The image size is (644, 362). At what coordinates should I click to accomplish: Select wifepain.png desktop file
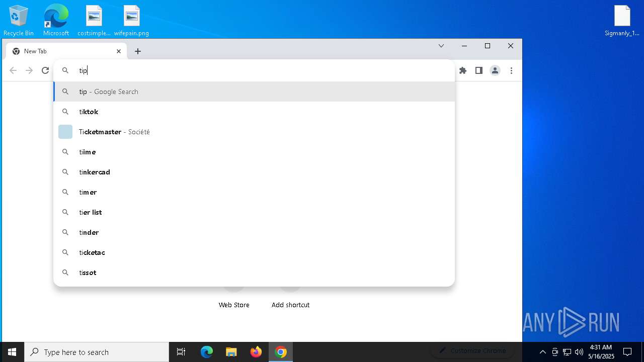(131, 21)
